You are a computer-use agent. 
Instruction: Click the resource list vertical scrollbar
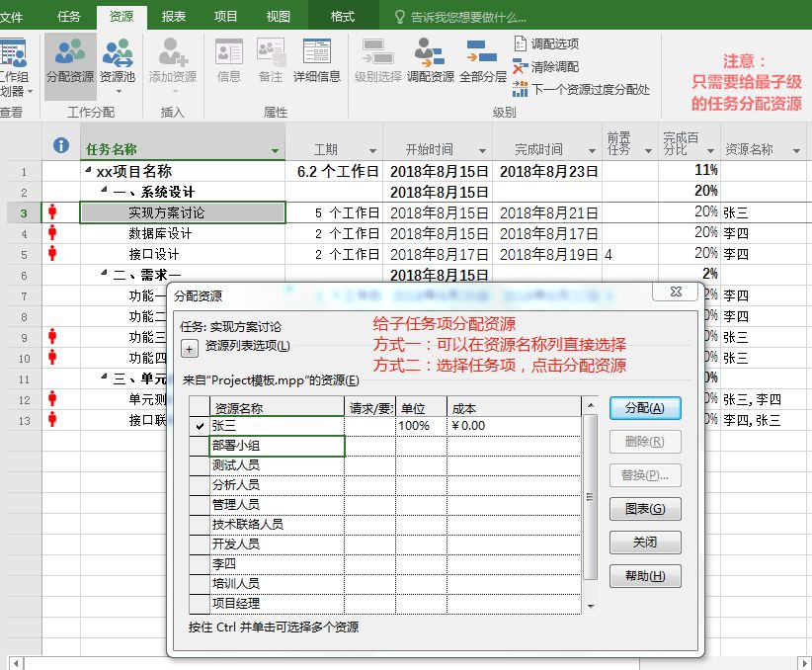click(591, 497)
